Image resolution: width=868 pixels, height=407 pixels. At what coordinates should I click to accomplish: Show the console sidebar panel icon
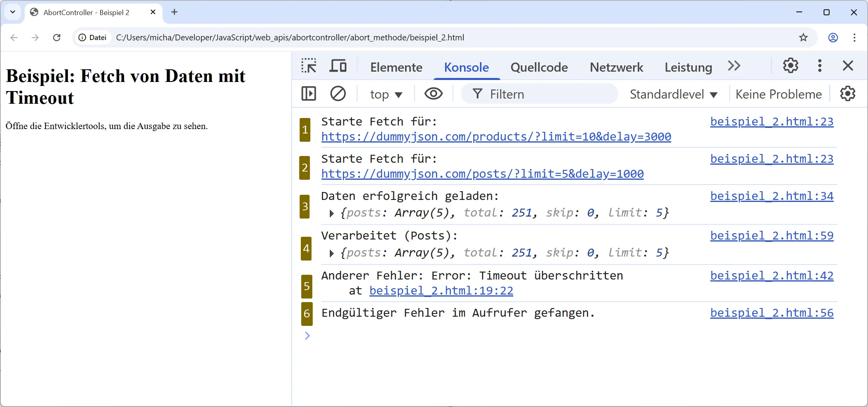click(309, 94)
